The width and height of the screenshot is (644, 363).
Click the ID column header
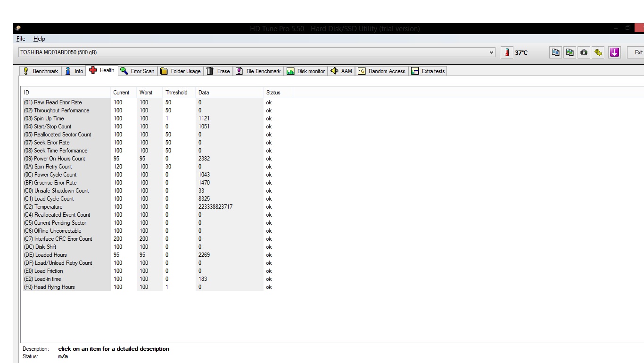66,93
